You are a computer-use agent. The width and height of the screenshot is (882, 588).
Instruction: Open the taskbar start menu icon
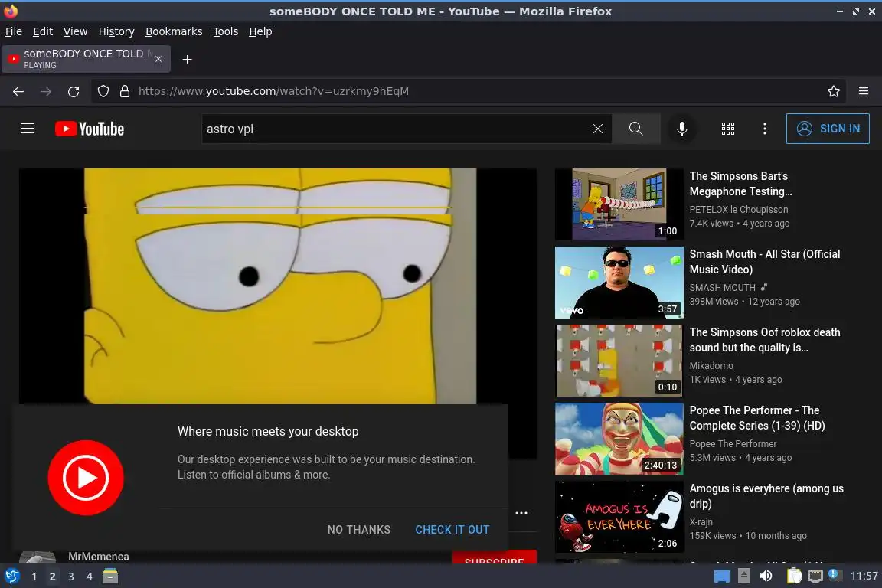[11, 577]
